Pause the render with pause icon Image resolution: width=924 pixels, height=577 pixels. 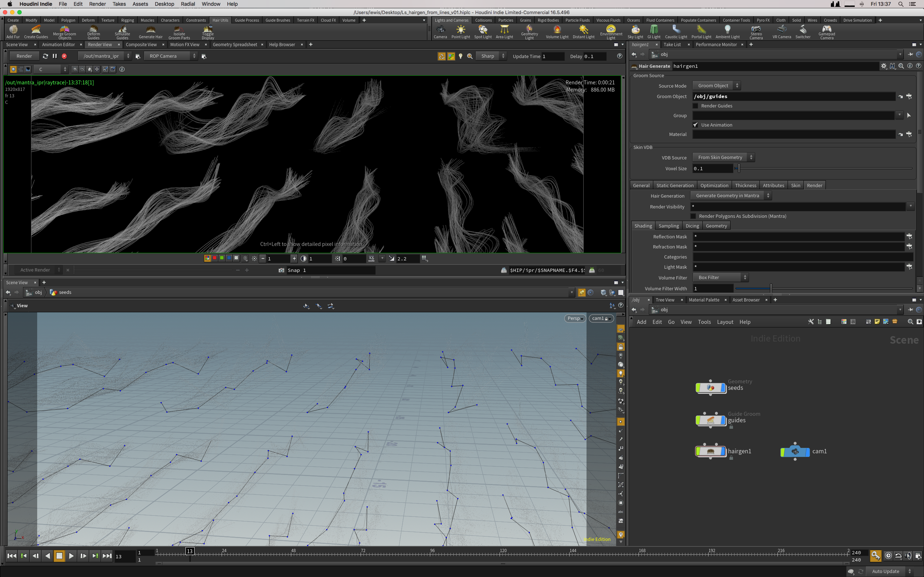coord(55,56)
